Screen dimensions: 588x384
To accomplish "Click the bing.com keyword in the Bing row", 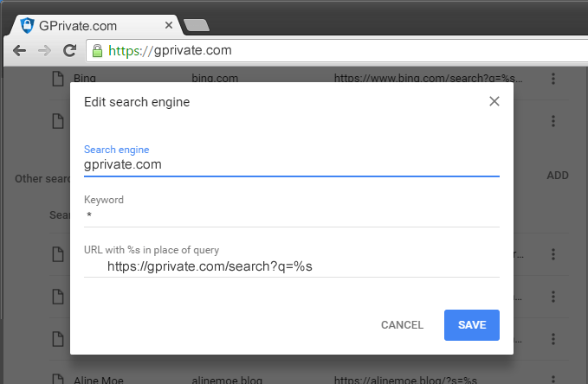I will click(215, 79).
